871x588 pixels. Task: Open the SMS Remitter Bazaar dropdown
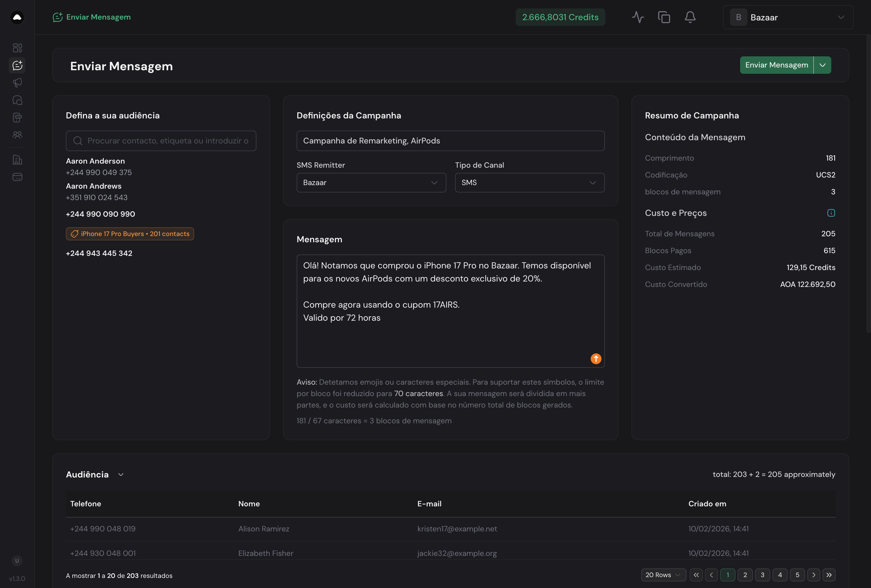(371, 182)
